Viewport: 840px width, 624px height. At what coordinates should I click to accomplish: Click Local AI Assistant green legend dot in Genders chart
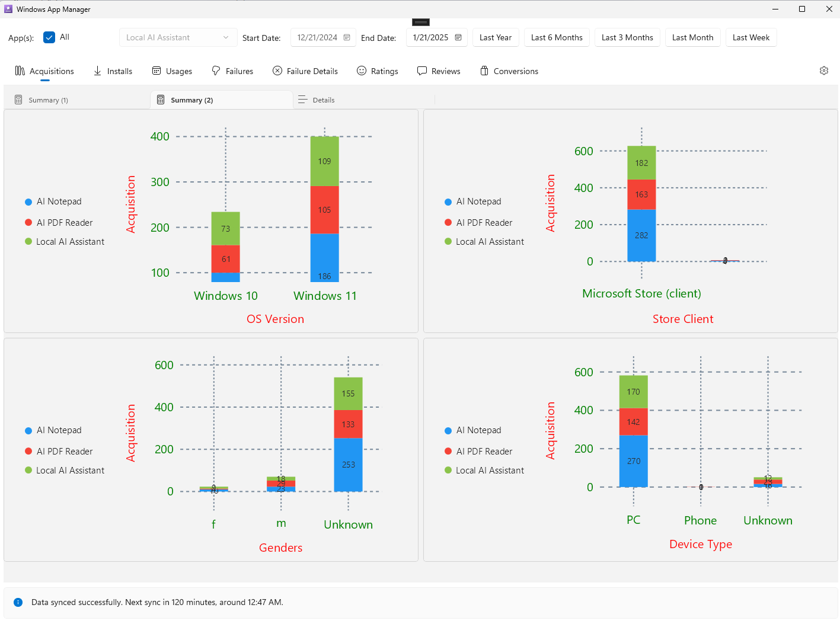28,470
